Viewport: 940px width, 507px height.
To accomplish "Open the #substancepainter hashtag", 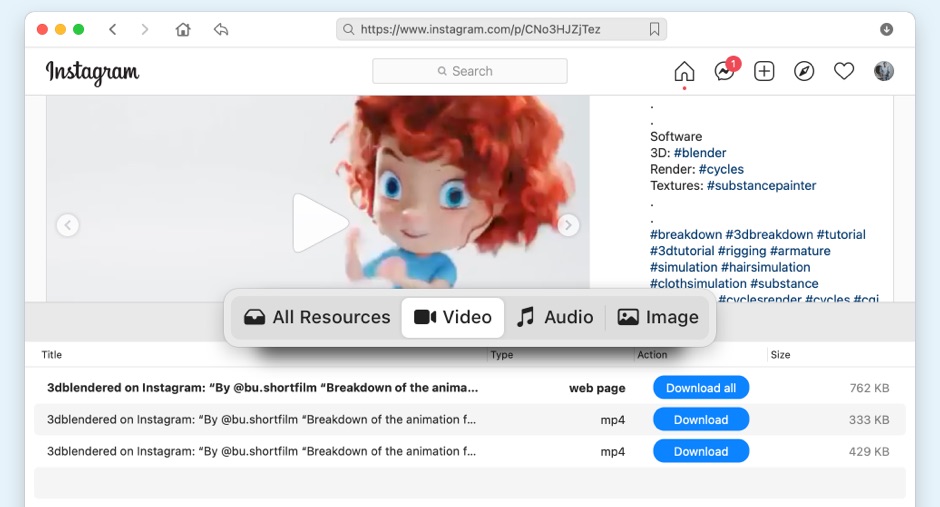I will pos(761,186).
